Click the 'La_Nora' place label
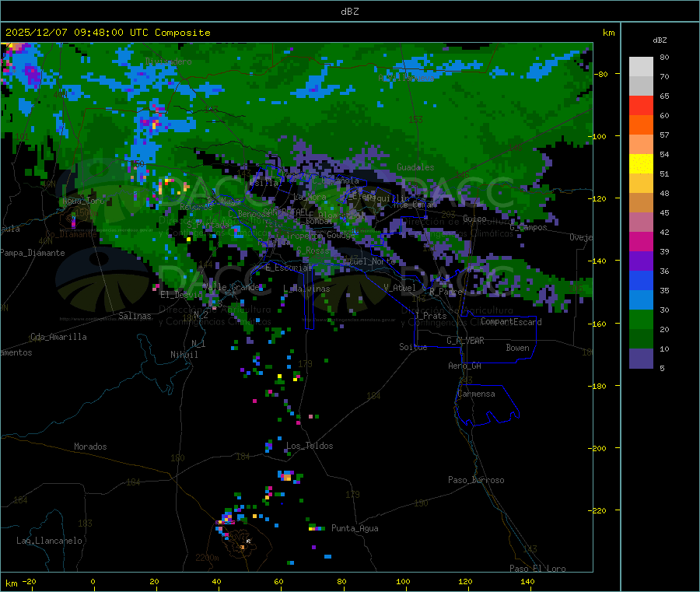The image size is (700, 592). click(x=310, y=197)
